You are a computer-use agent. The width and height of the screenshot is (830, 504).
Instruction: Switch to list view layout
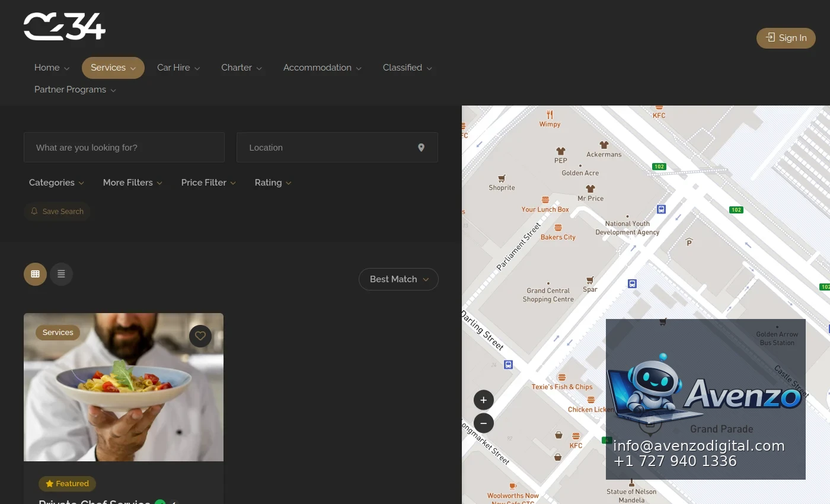[x=61, y=274]
